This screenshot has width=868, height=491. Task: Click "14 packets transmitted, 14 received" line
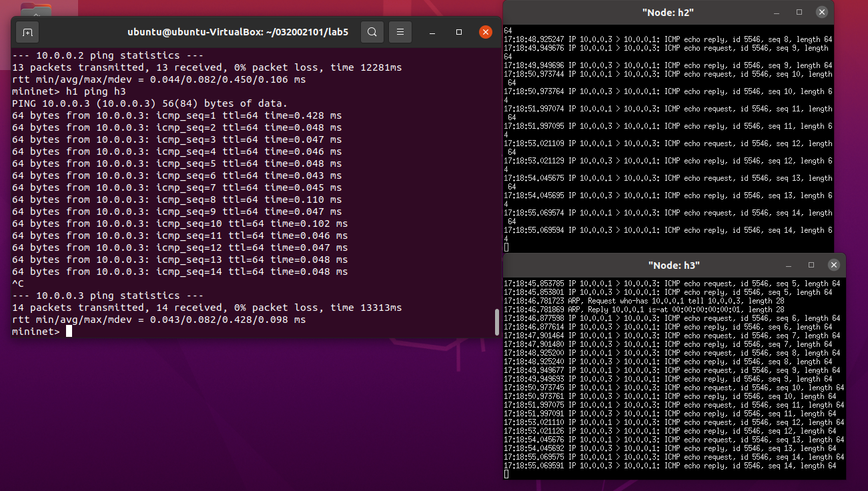click(x=207, y=308)
